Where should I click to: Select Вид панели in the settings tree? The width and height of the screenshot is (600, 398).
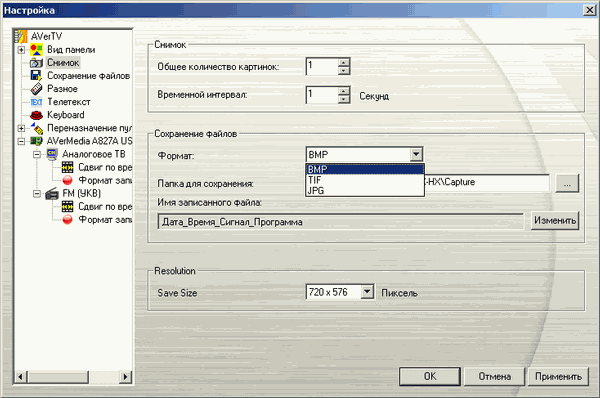tap(71, 50)
